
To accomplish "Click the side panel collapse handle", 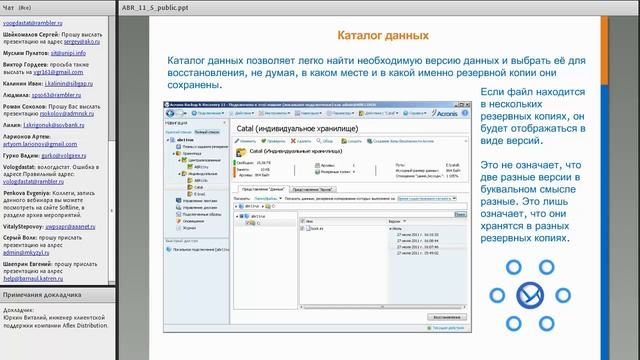I will (x=112, y=211).
